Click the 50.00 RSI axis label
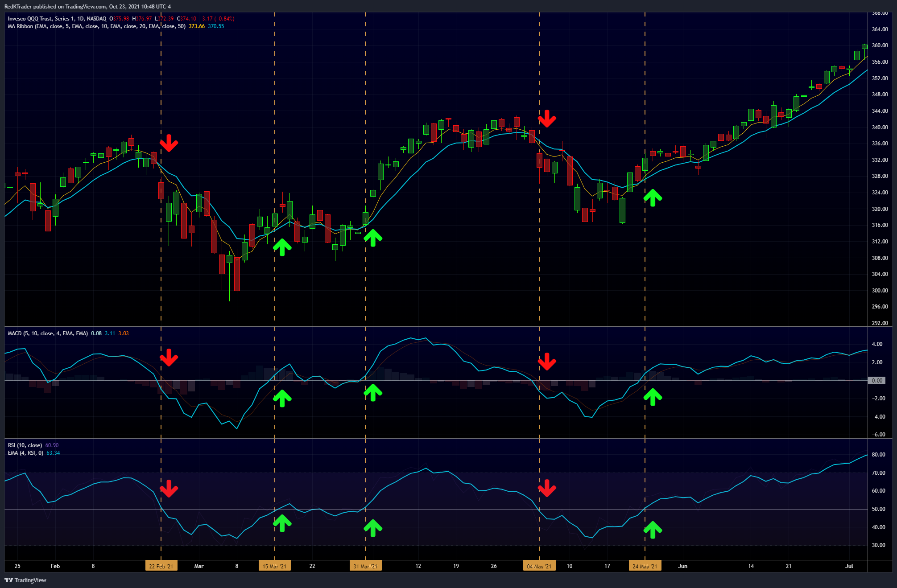Viewport: 897px width, 588px height. pos(878,509)
